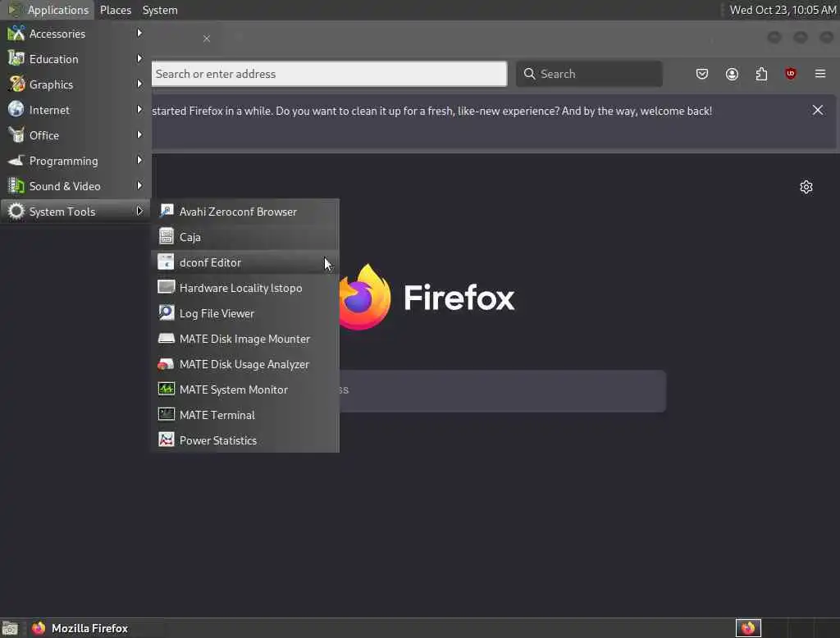Open Save to Pocket button
840x638 pixels.
[702, 74]
